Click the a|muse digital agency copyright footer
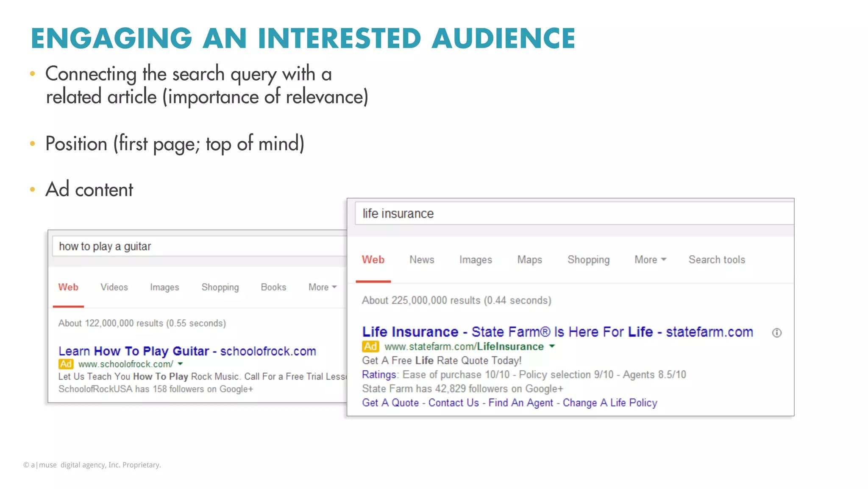 [92, 465]
